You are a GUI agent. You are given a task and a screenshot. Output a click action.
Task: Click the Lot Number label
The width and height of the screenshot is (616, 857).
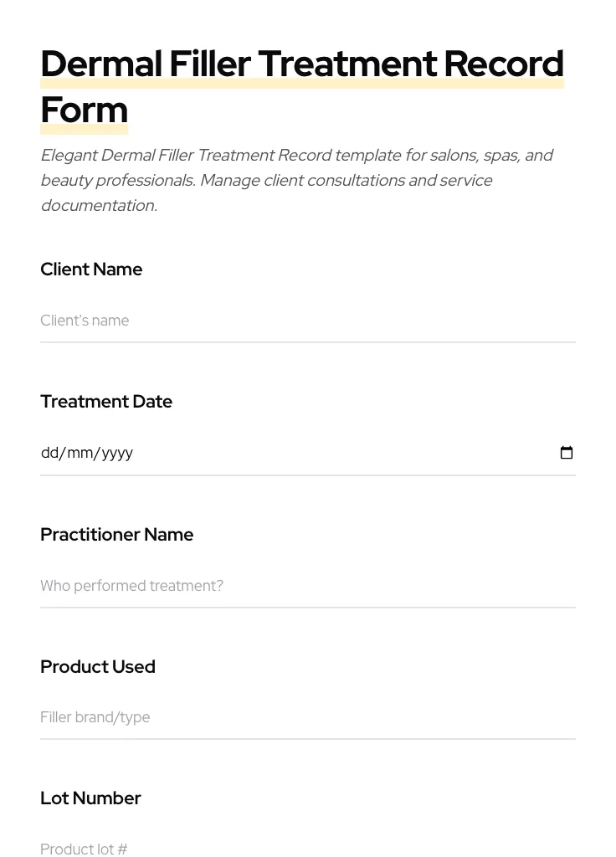pyautogui.click(x=90, y=798)
